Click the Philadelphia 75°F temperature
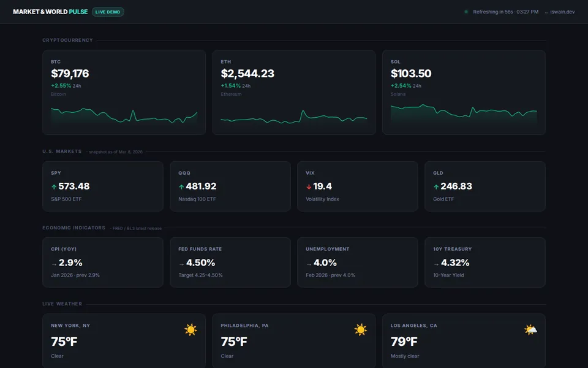588x368 pixels. tap(234, 342)
